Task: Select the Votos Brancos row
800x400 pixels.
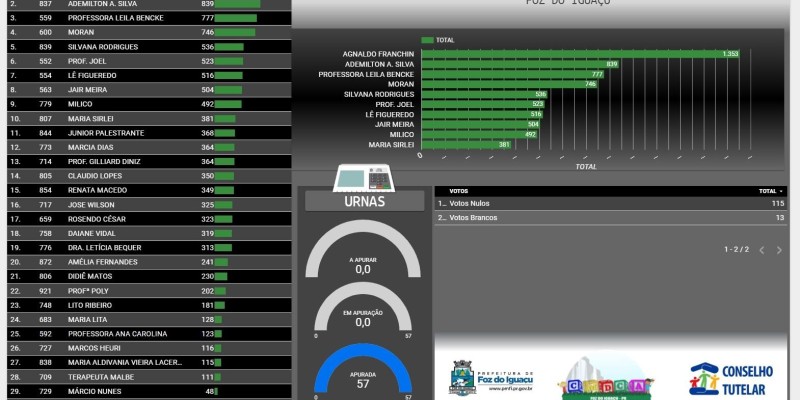Action: pyautogui.click(x=611, y=218)
